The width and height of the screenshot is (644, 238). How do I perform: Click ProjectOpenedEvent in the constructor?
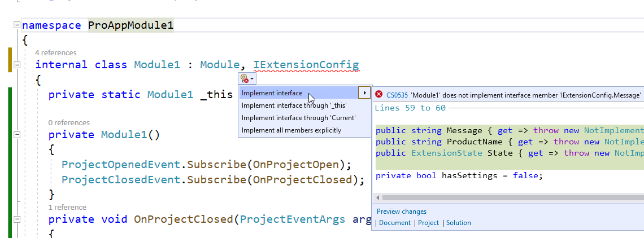click(121, 165)
